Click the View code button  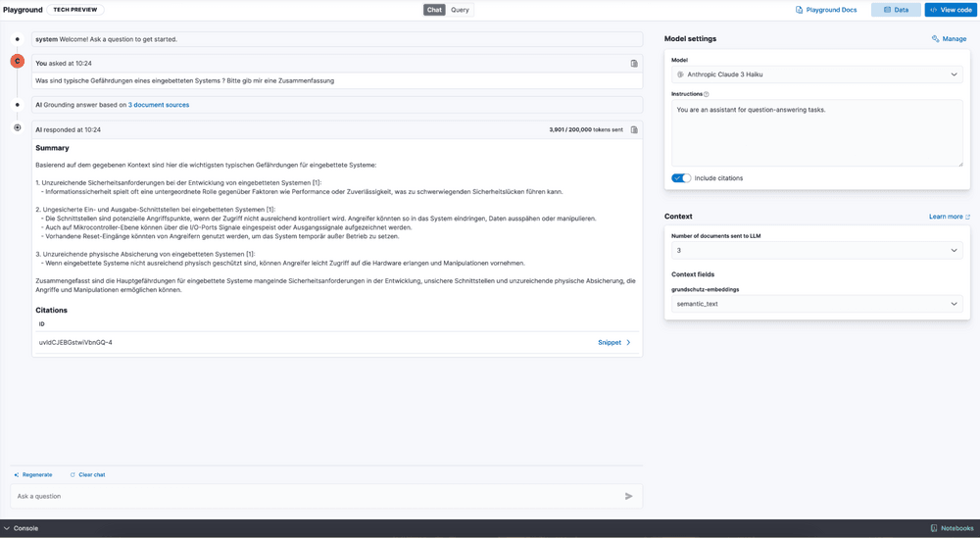click(x=950, y=10)
